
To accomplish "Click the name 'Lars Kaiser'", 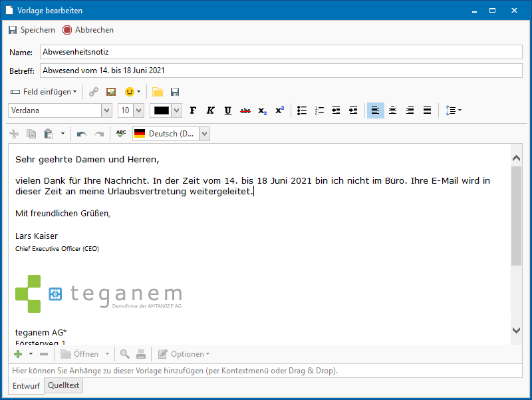I will click(37, 236).
